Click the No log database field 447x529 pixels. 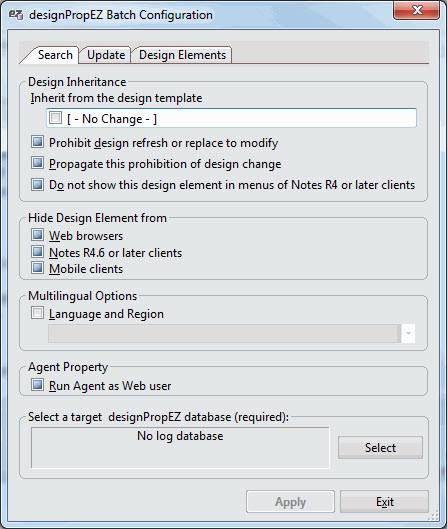(180, 448)
